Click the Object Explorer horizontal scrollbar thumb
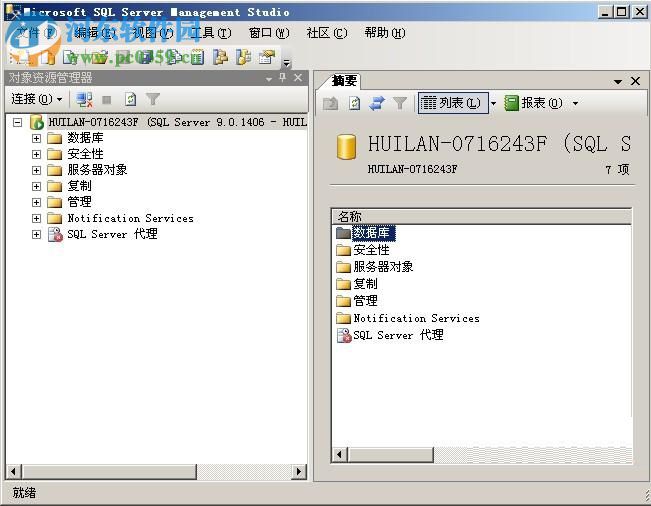651x506 pixels. (109, 472)
